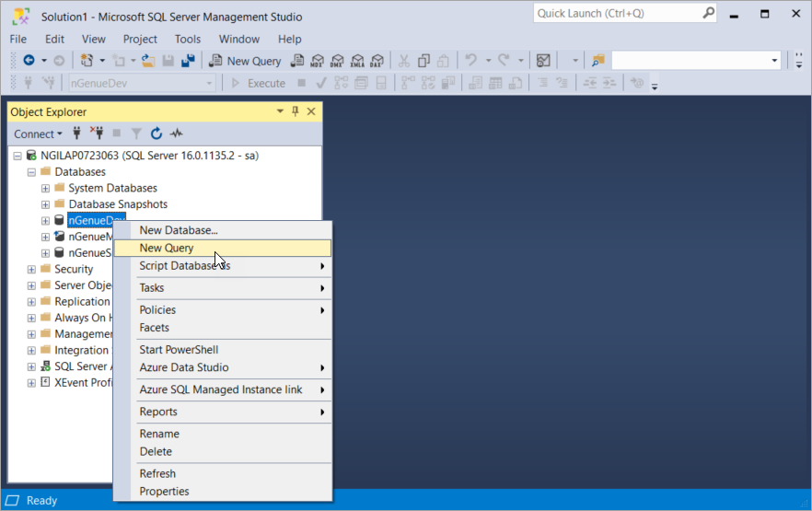The width and height of the screenshot is (812, 511).
Task: Open the File menu
Action: point(18,39)
